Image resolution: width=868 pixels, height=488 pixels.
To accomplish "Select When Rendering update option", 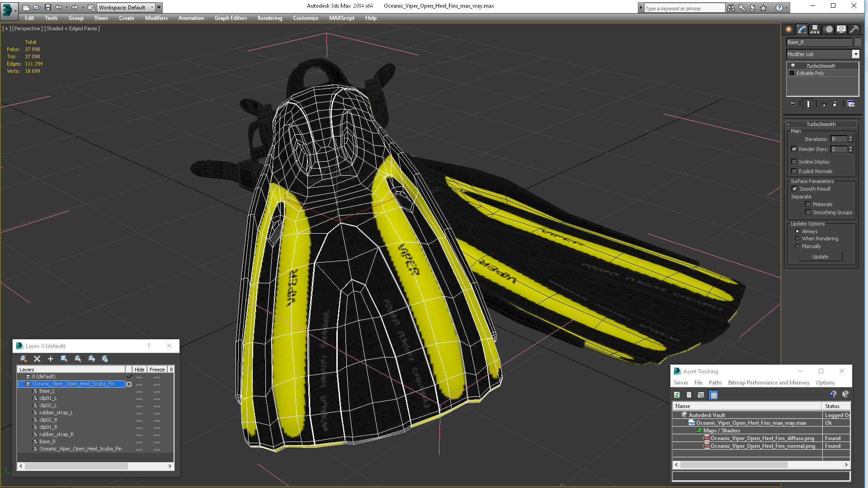I will click(x=797, y=239).
